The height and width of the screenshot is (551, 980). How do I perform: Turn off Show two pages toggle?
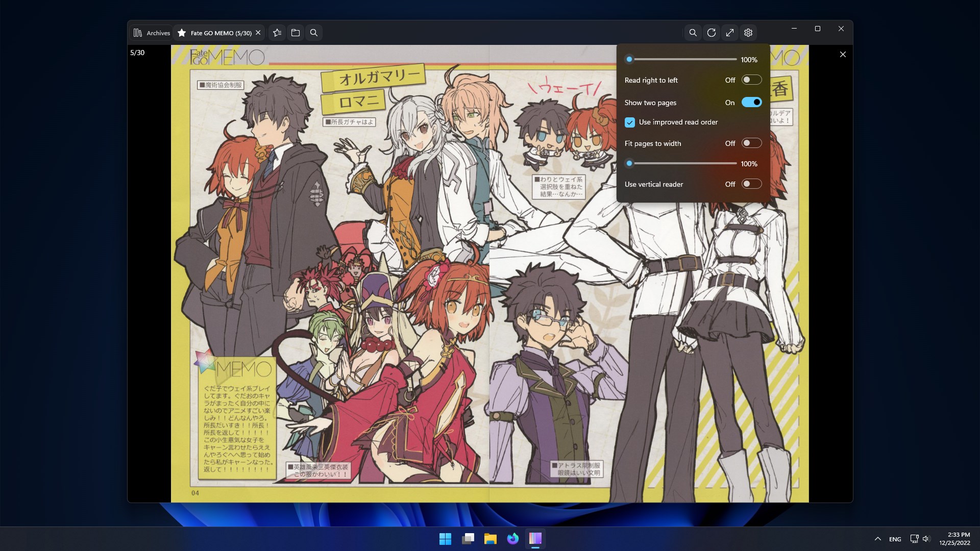751,103
